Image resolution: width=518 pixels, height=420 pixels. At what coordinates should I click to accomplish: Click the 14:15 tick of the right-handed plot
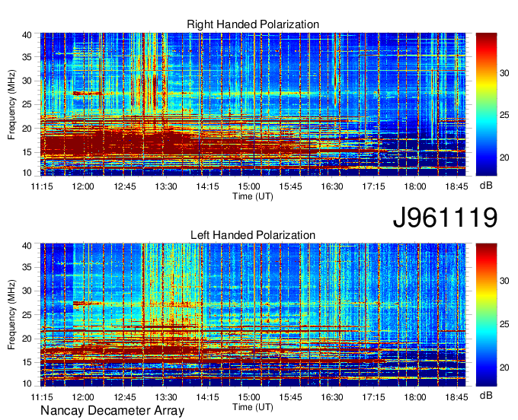(207, 186)
